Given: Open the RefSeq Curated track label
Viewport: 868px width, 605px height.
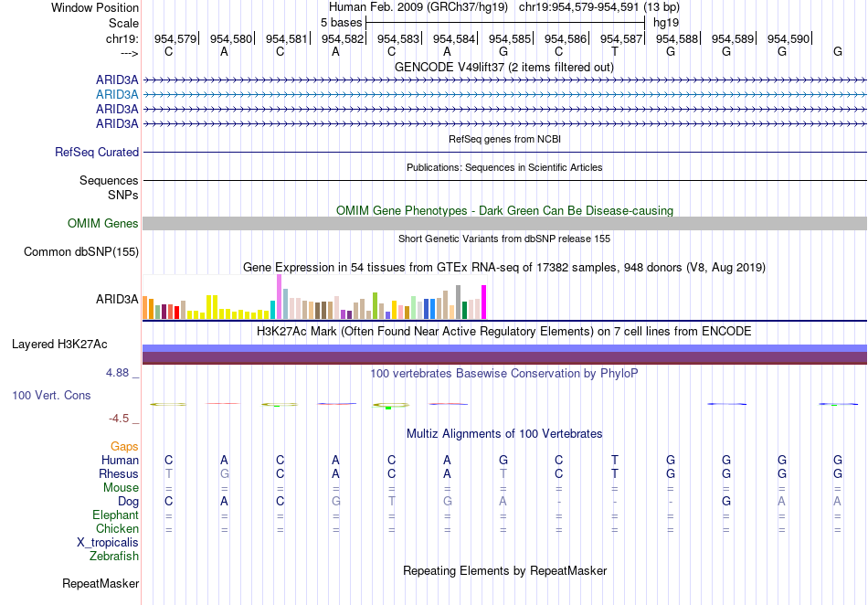Looking at the screenshot, I should pos(97,153).
